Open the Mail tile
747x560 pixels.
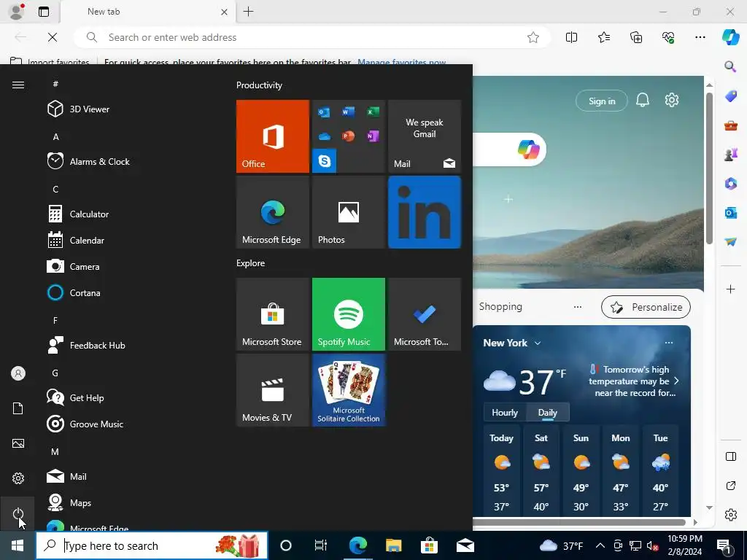425,136
